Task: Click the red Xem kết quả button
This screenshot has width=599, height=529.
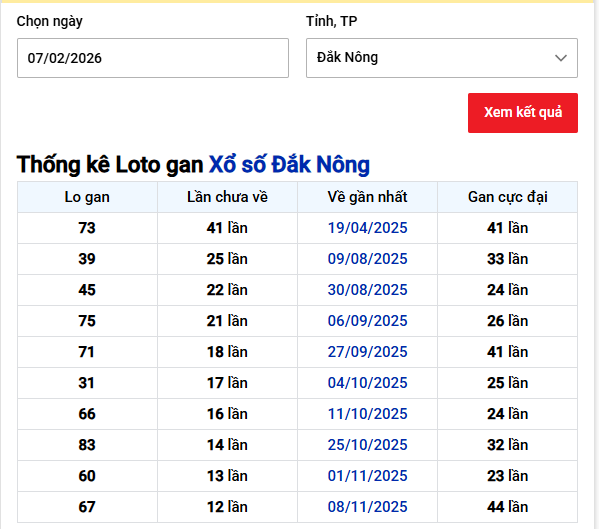Action: coord(523,113)
